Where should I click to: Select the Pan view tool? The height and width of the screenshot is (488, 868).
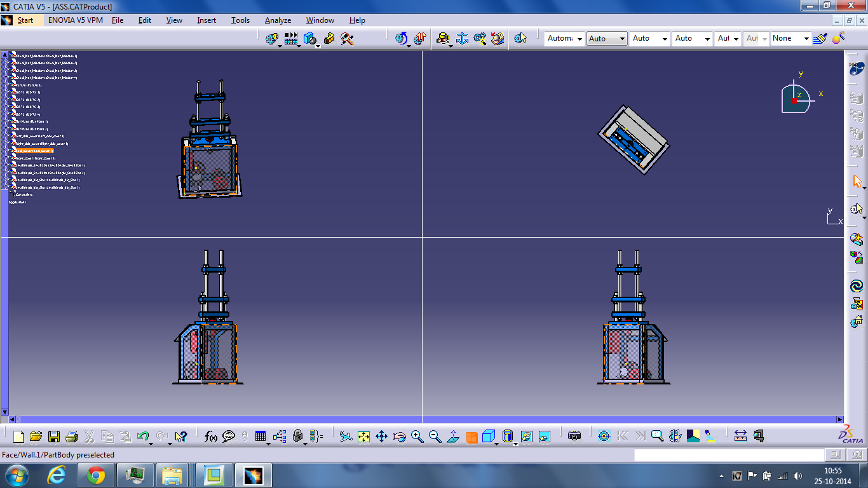381,437
